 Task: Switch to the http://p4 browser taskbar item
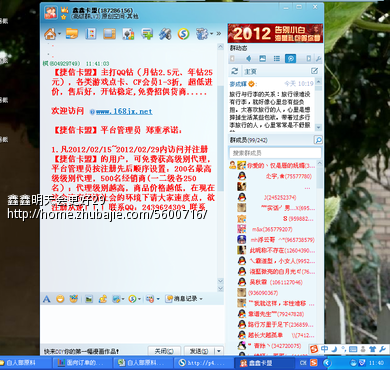coord(203,363)
